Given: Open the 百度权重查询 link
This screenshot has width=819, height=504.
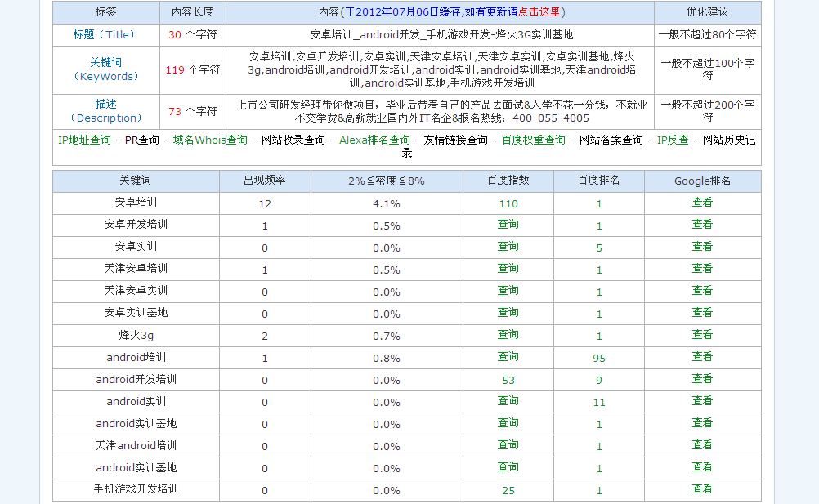Looking at the screenshot, I should (533, 140).
